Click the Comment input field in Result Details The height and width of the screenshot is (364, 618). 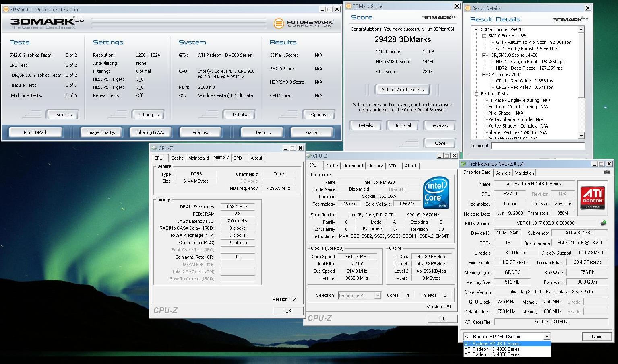[x=538, y=146]
